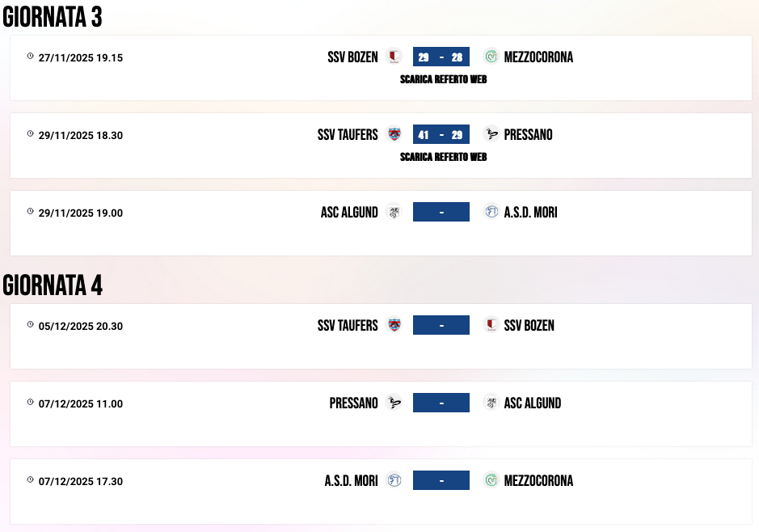Click empty score box for Taufers–Bozen
The height and width of the screenshot is (532, 759).
click(441, 325)
